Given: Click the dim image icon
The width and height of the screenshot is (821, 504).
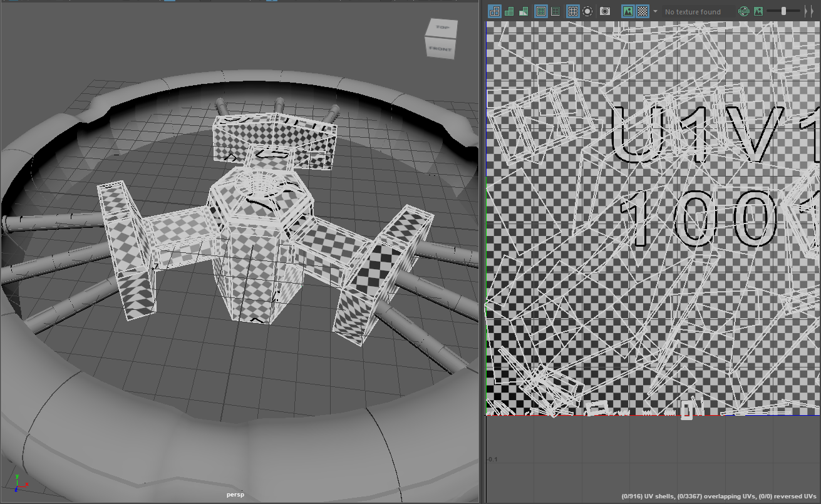Looking at the screenshot, I should [758, 11].
